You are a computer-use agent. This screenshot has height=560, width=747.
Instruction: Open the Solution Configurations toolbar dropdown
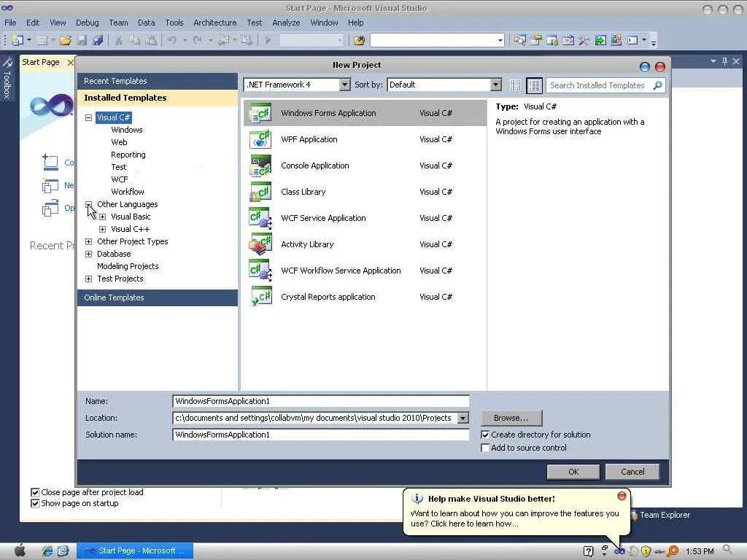311,41
